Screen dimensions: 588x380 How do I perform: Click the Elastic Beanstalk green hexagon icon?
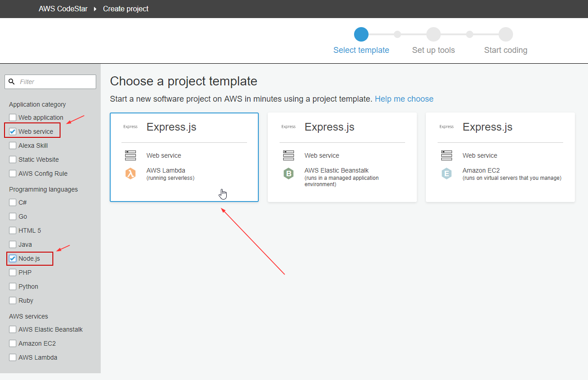click(x=289, y=174)
